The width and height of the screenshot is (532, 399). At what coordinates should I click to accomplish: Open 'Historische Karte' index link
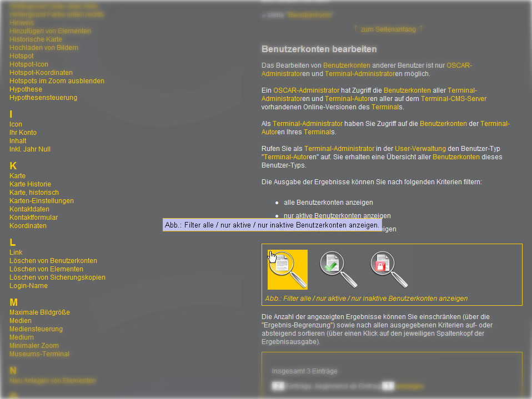[x=36, y=39]
